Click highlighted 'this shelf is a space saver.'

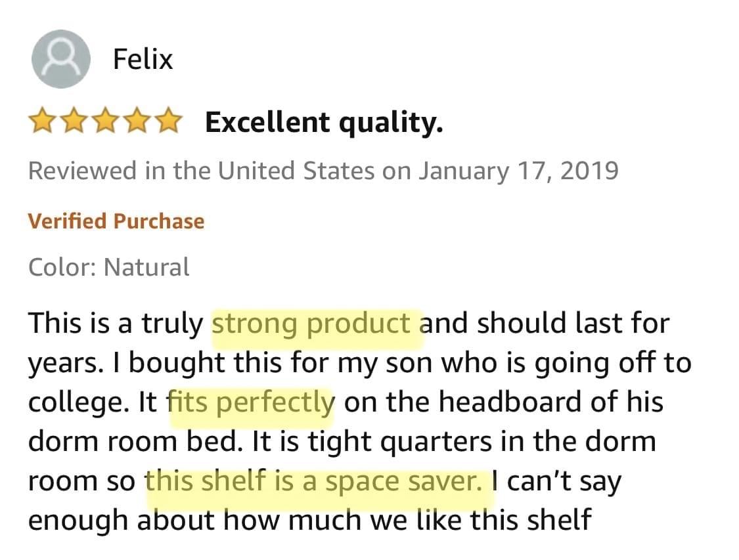pos(314,482)
